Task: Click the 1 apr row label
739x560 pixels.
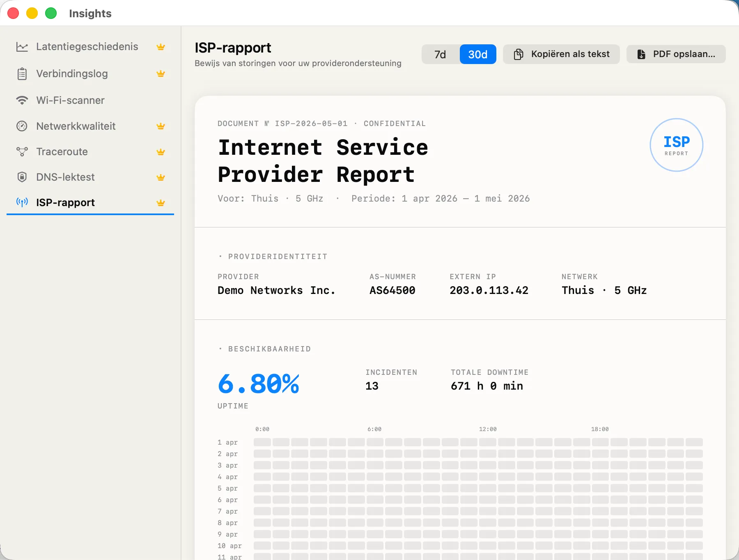Action: 228,442
